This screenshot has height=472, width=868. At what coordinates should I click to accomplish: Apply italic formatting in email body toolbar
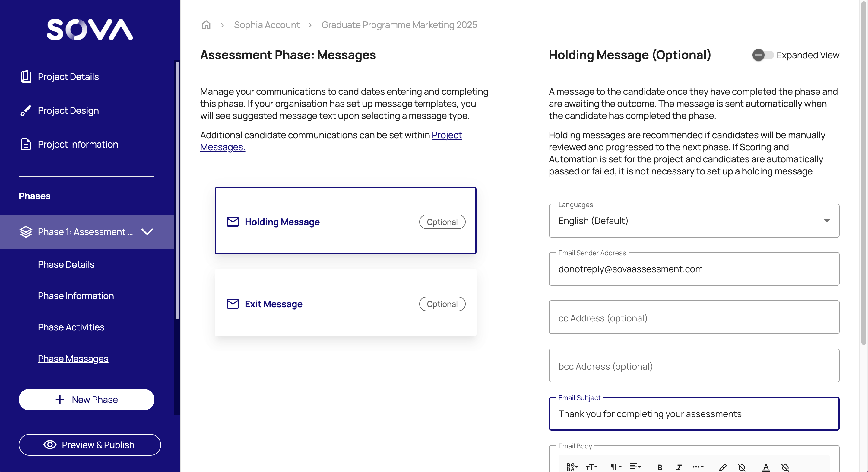(x=679, y=467)
